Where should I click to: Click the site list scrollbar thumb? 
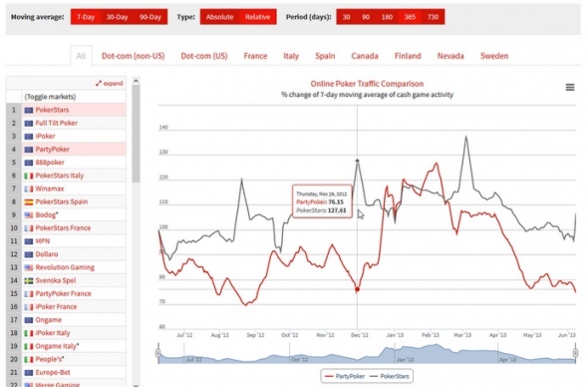coord(137,134)
